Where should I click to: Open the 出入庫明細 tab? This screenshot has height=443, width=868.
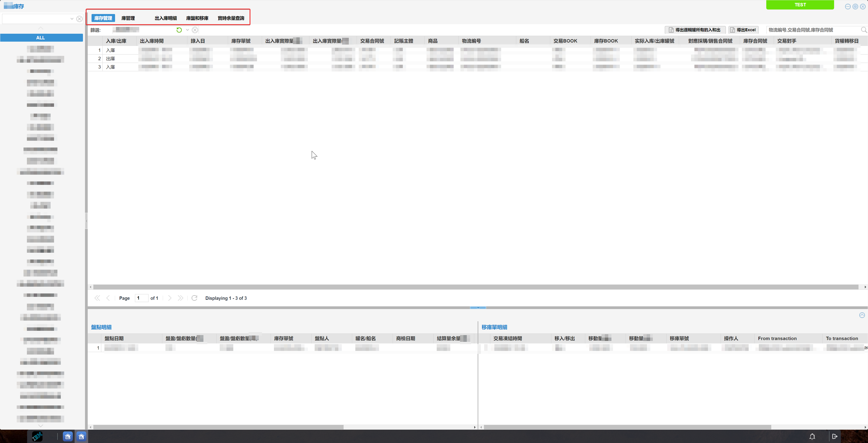[x=166, y=18]
